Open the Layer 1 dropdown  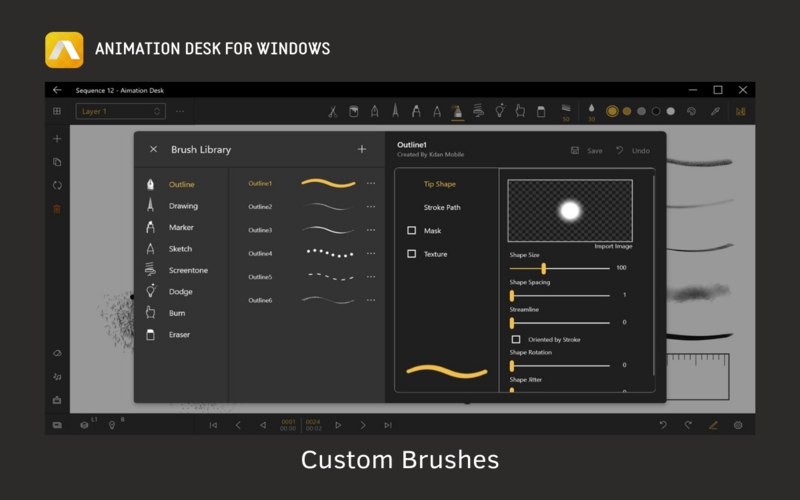pos(120,111)
